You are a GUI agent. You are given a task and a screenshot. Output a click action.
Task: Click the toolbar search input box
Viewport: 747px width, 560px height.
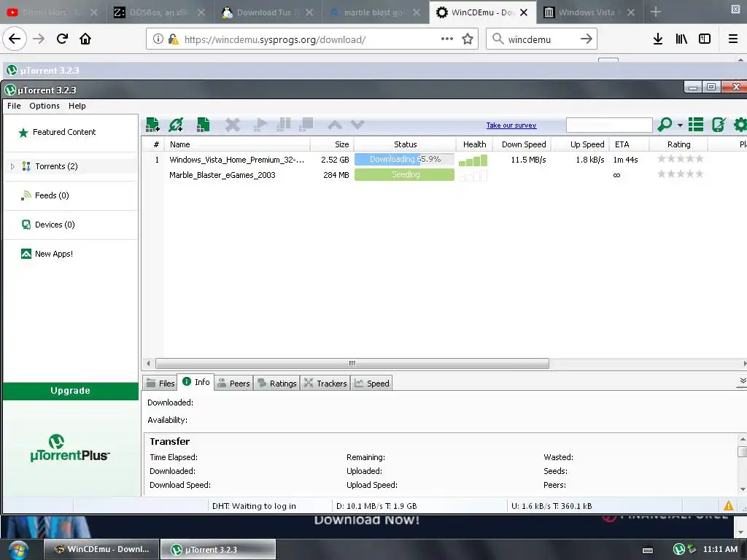[609, 125]
